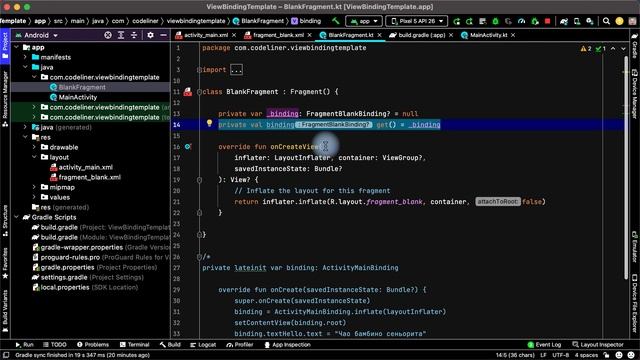Open the Profiler tool window

coord(240,345)
